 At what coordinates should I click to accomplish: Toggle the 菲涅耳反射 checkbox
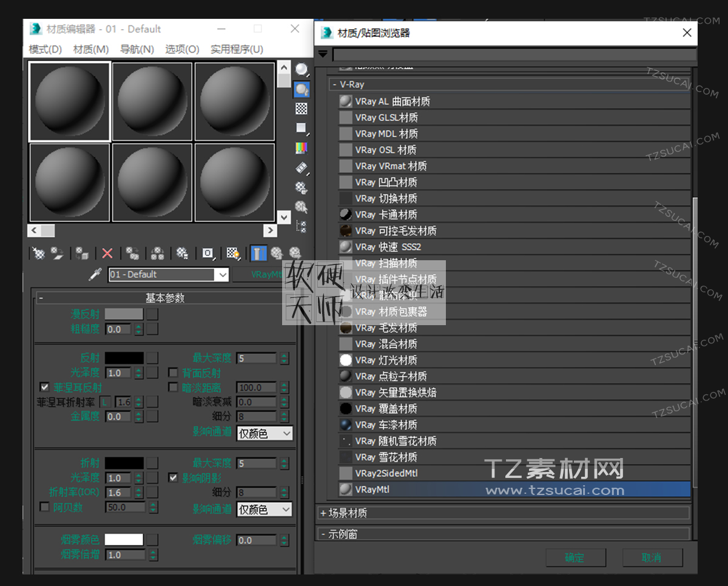44,387
